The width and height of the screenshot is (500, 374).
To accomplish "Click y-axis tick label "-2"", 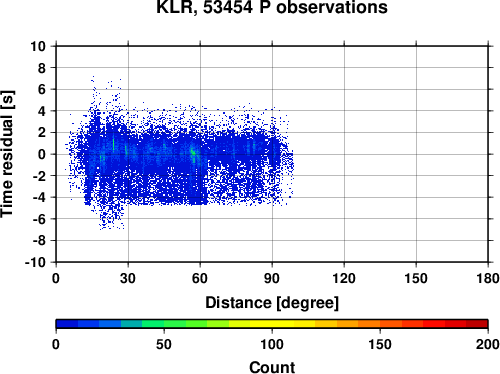I will 39,176.
